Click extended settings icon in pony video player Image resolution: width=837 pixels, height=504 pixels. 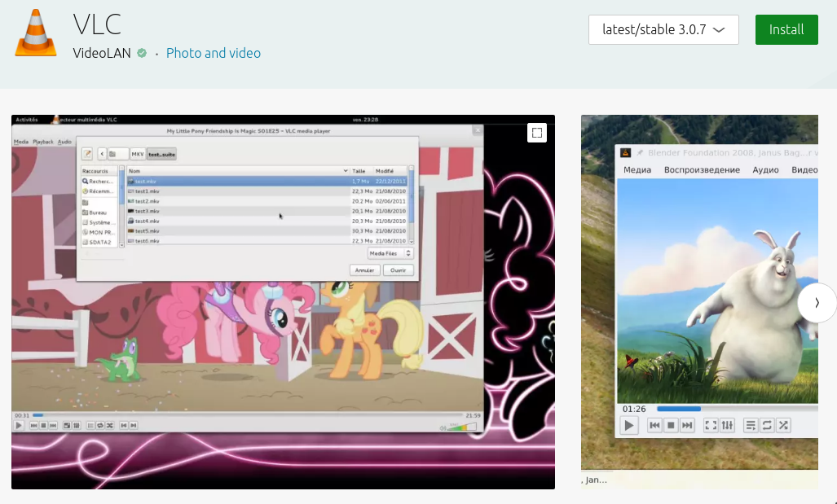tap(77, 425)
